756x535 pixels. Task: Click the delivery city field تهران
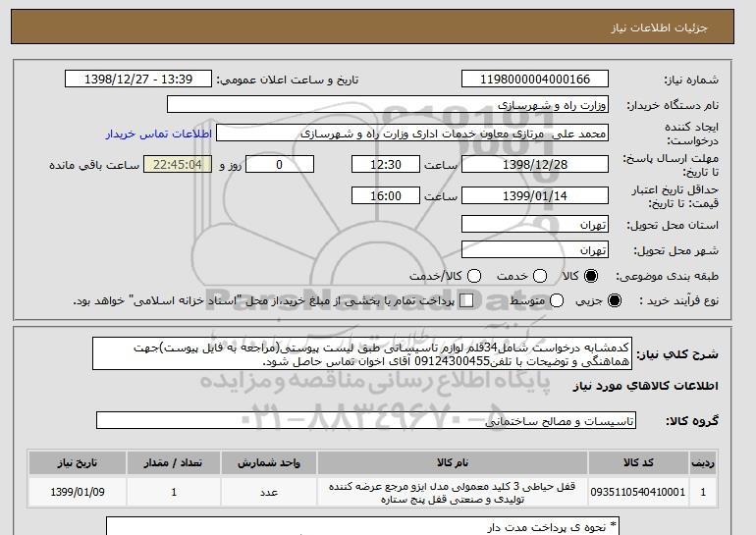pos(535,249)
